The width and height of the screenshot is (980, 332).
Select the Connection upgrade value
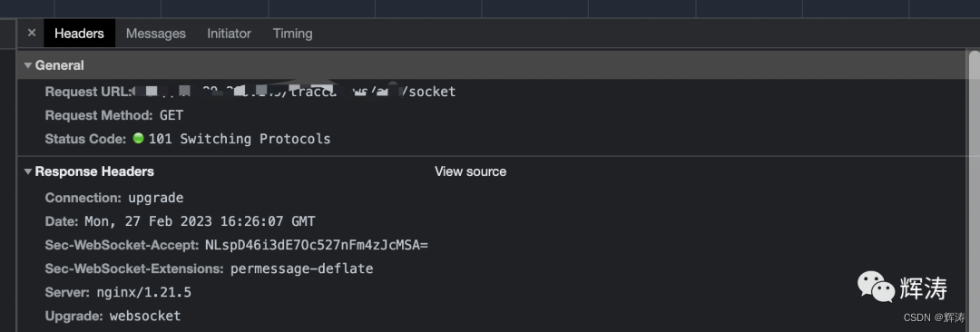(x=156, y=198)
